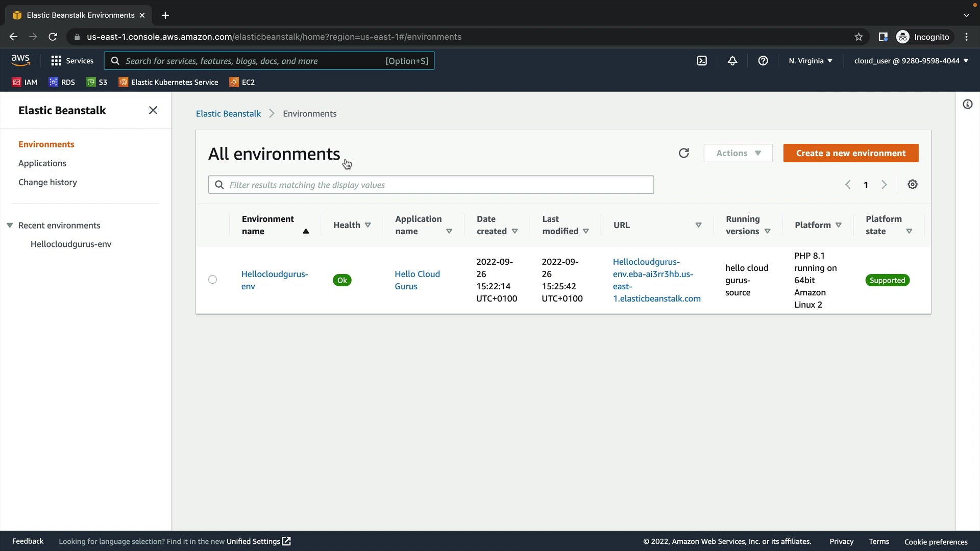Open table preferences gear icon
Viewport: 980px width, 551px height.
pos(913,185)
